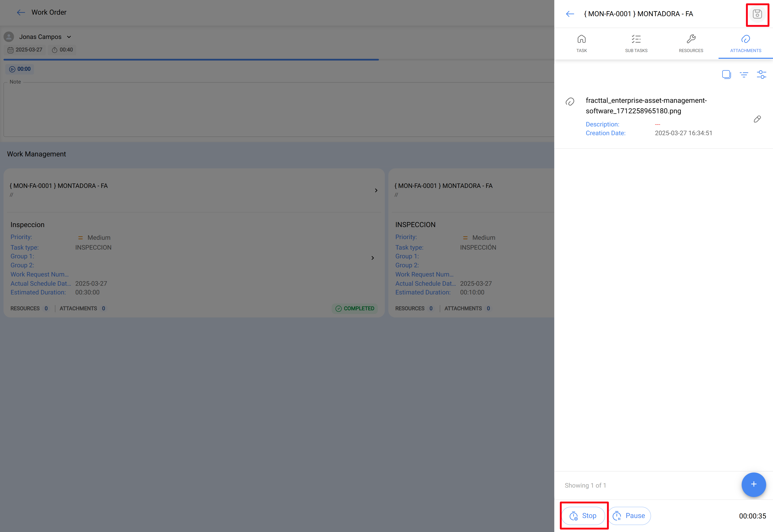Add a new attachment with plus button
Viewport: 773px width, 532px height.
753,484
